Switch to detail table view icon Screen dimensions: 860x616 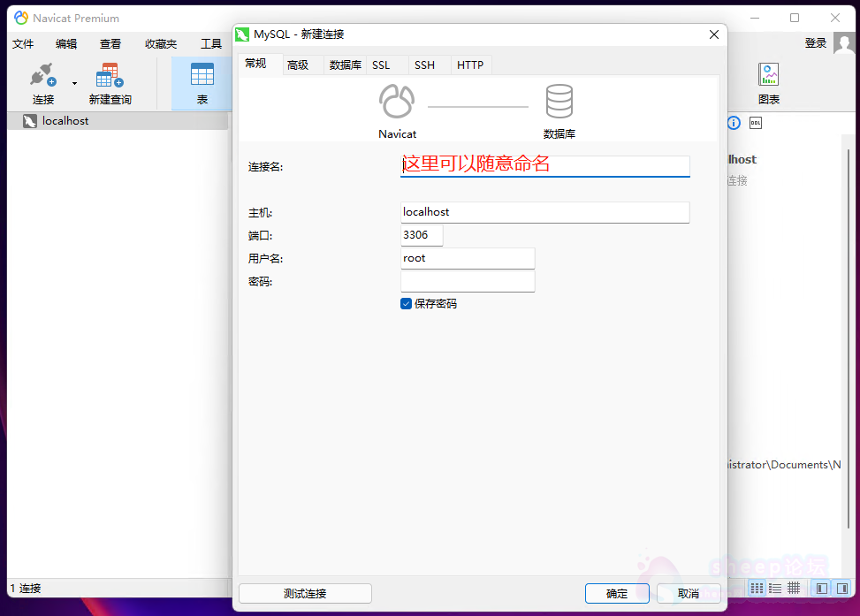(794, 589)
